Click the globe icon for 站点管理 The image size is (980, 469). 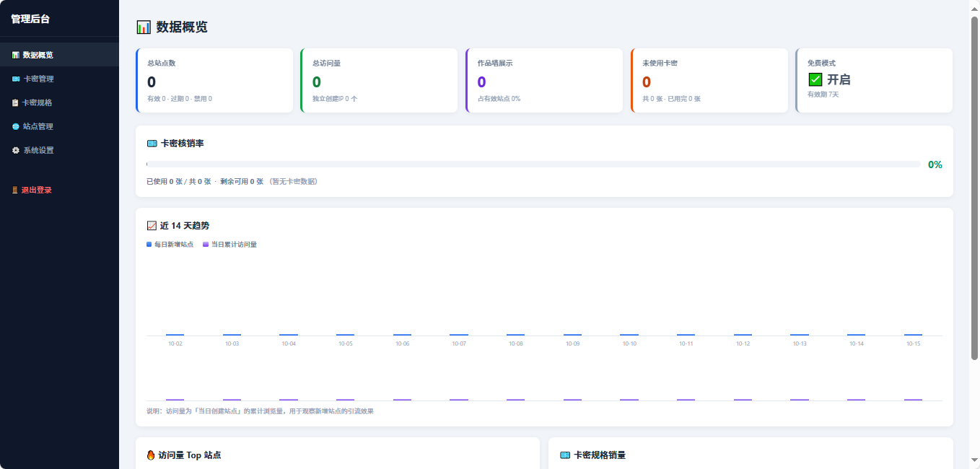point(16,126)
